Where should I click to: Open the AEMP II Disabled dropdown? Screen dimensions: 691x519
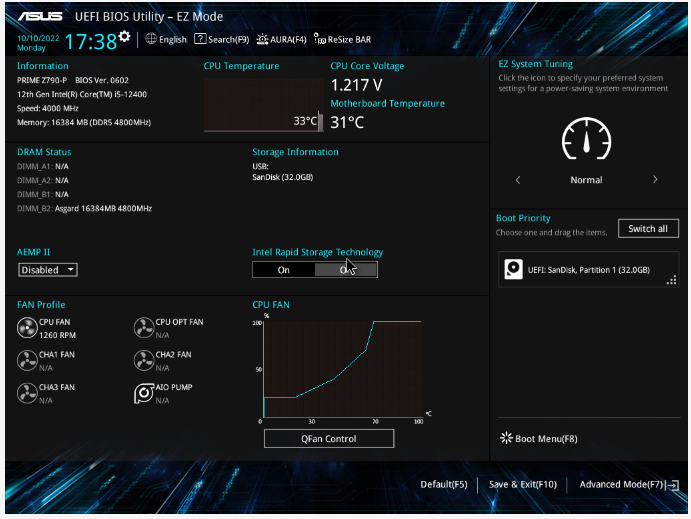pyautogui.click(x=48, y=270)
